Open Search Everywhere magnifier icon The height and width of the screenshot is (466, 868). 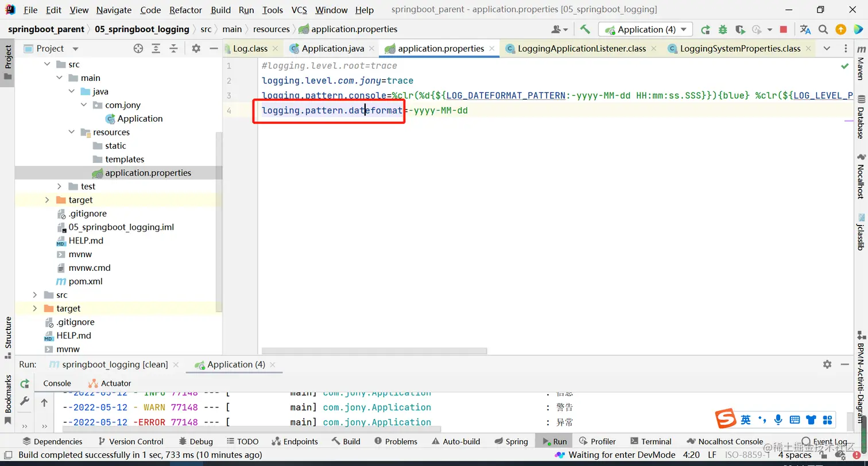[823, 29]
